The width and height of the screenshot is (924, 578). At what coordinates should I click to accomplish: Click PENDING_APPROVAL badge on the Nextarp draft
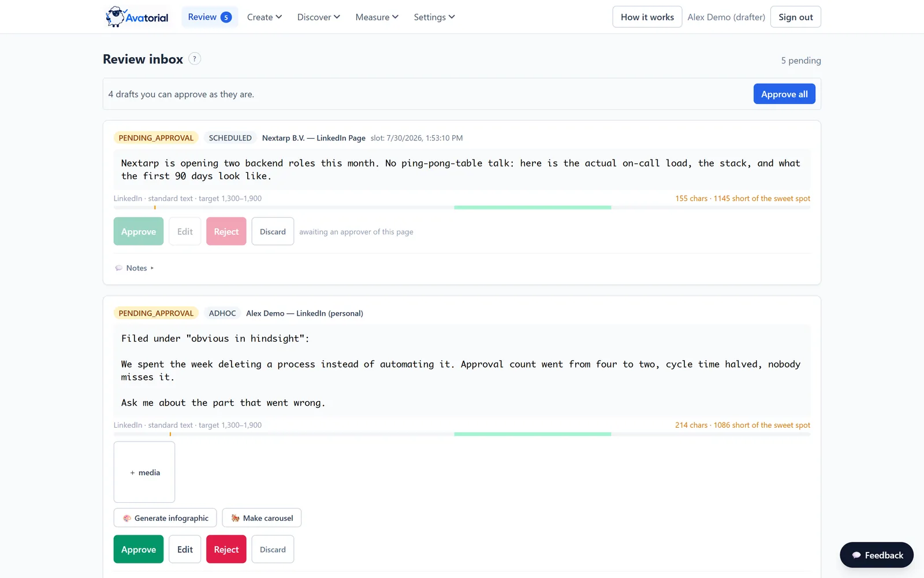156,138
